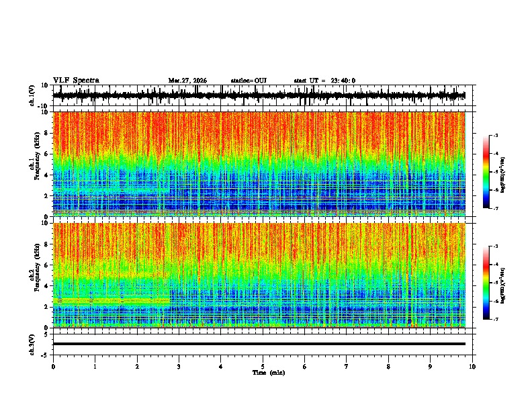
Task: Select the ch.1 spectrogram color scale bar
Action: (486, 171)
